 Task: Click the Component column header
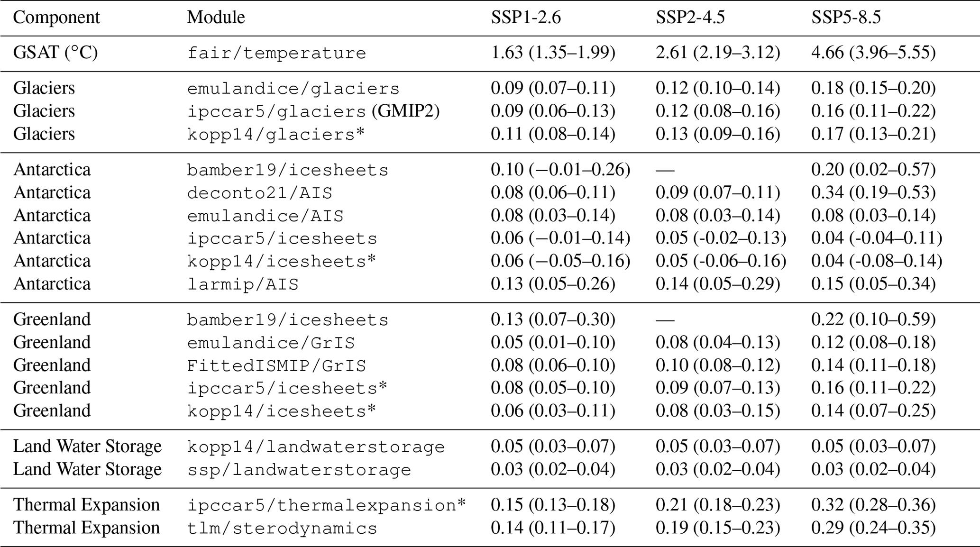coord(56,18)
